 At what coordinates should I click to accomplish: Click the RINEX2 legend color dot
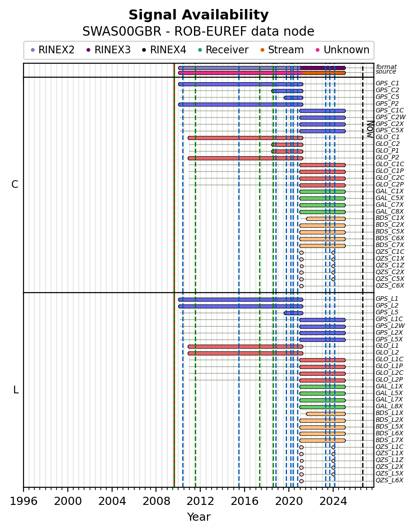tap(33, 50)
